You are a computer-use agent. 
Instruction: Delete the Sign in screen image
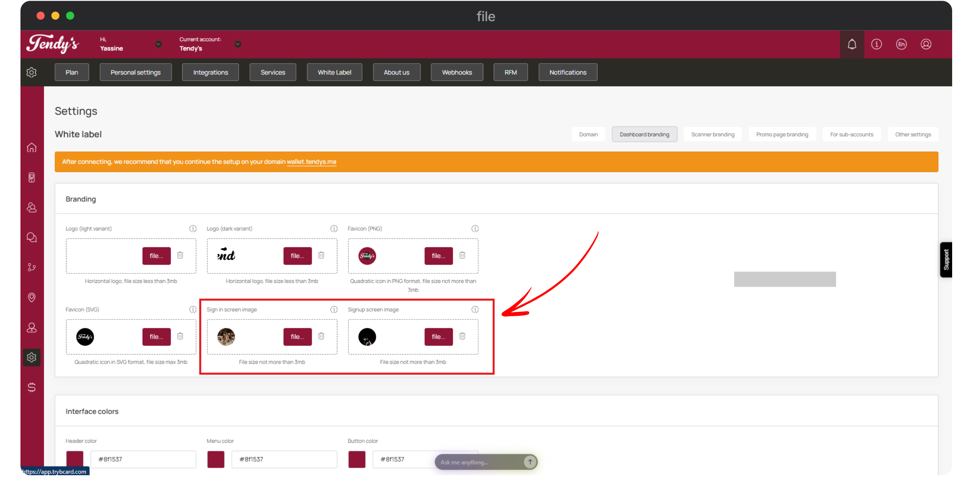[x=321, y=336]
